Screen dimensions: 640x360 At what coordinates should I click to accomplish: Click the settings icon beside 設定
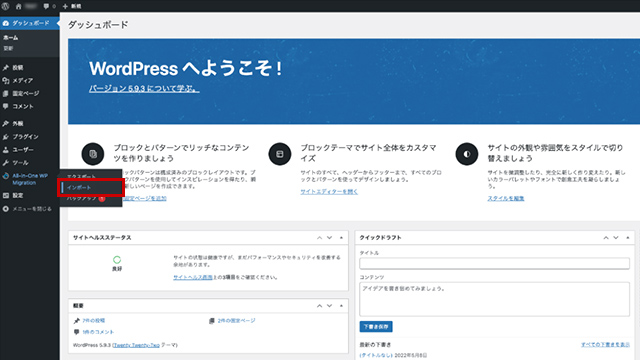click(5, 196)
